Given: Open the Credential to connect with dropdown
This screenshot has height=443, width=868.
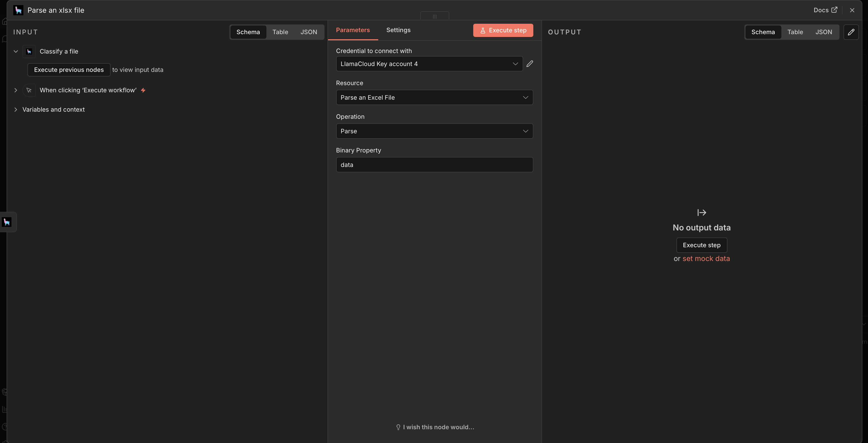Looking at the screenshot, I should click(x=429, y=64).
